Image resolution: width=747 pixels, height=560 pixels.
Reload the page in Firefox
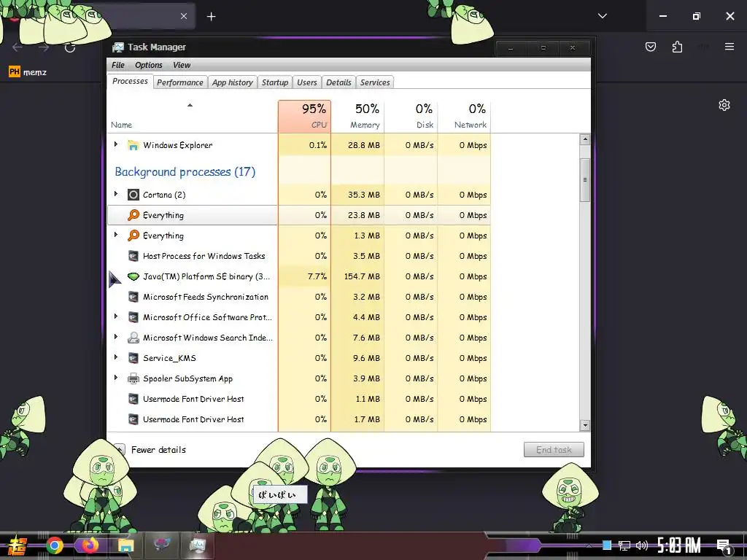pyautogui.click(x=70, y=47)
